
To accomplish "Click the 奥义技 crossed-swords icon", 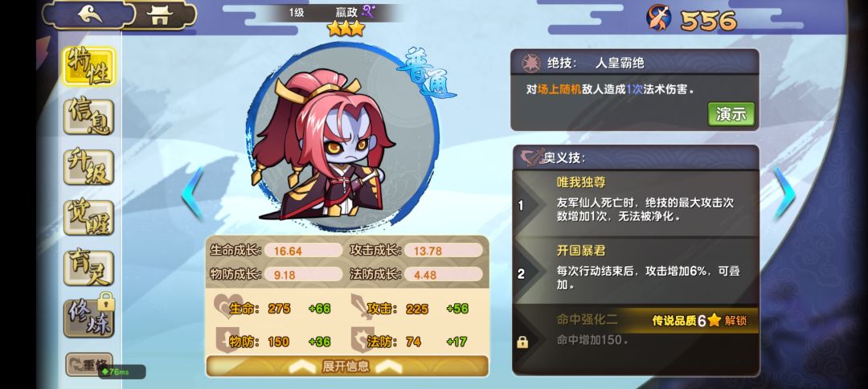I will click(531, 158).
